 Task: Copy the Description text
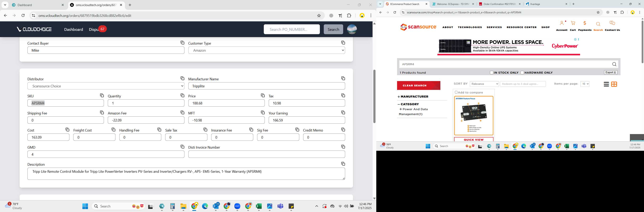click(343, 164)
